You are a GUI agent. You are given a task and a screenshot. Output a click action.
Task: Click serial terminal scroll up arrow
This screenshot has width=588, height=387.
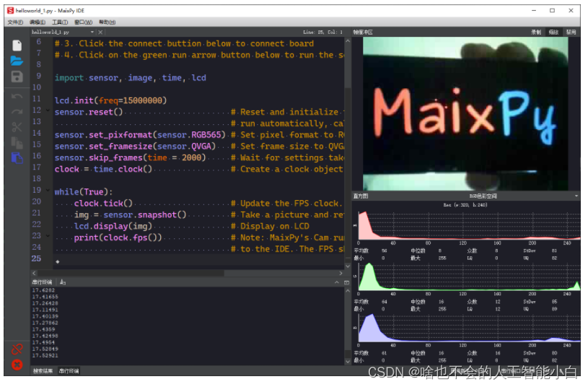pos(348,290)
